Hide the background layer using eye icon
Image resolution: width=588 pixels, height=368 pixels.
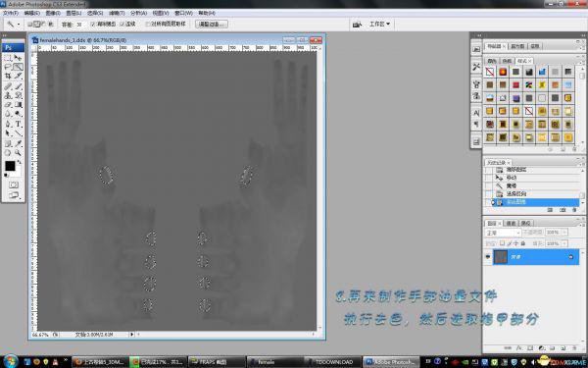coord(488,257)
